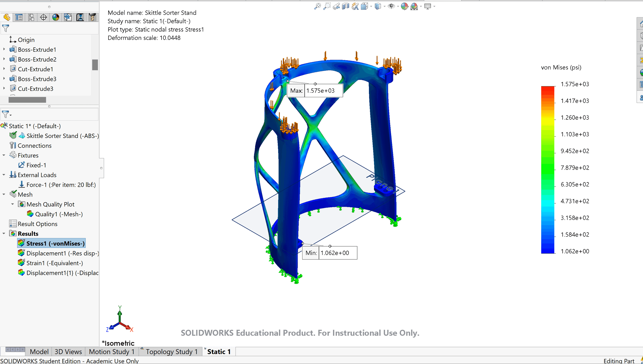Click the von Mises (psi) legend title
This screenshot has width=643, height=364.
[x=561, y=67]
